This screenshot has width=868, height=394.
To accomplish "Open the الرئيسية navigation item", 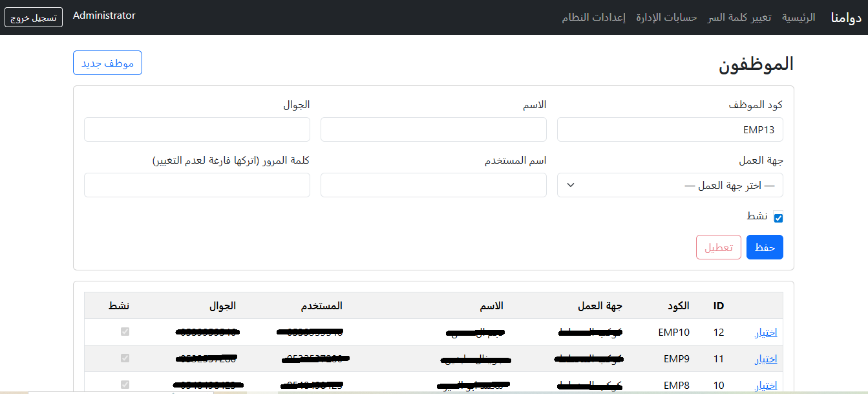I will click(799, 17).
